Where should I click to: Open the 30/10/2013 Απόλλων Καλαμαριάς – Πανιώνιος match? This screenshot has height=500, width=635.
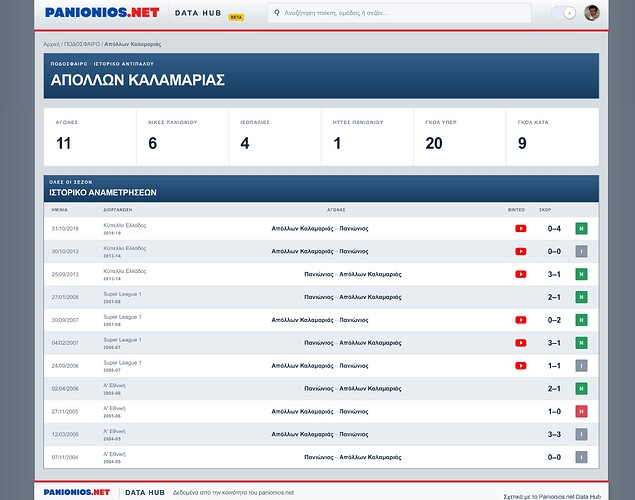click(x=320, y=251)
